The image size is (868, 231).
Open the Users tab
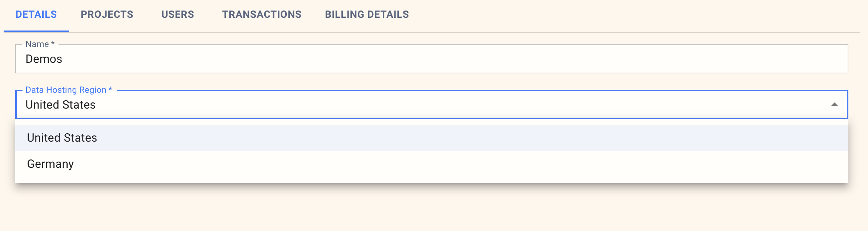click(x=177, y=15)
